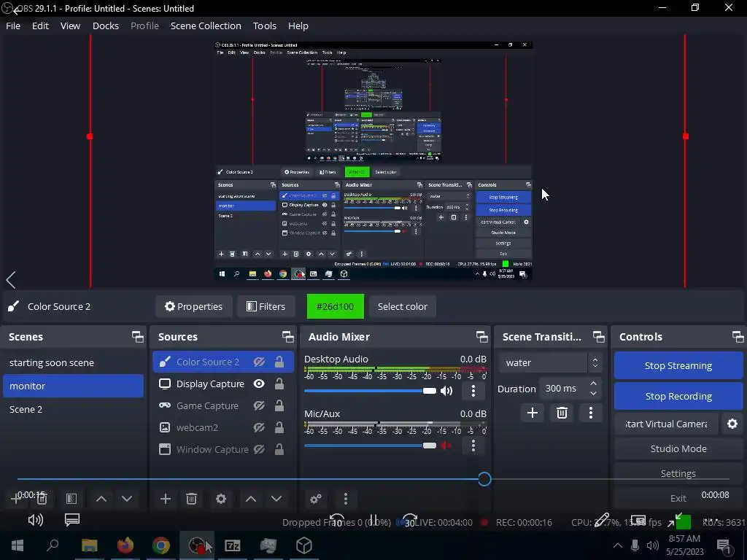Undock the Sources panel with its float icon

(x=287, y=337)
